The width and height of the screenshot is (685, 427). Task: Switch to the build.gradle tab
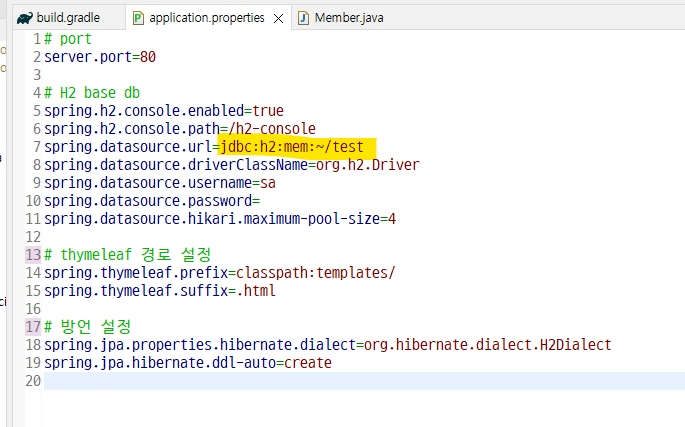pyautogui.click(x=68, y=18)
